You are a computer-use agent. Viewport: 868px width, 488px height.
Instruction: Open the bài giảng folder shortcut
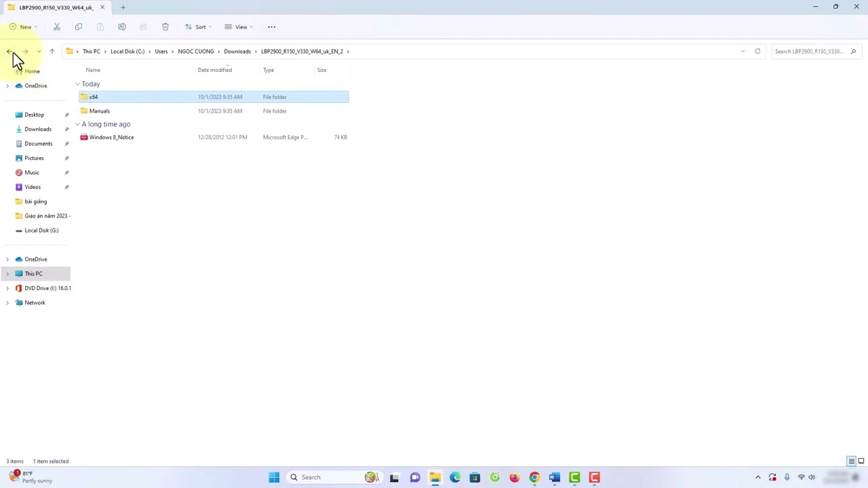[36, 201]
